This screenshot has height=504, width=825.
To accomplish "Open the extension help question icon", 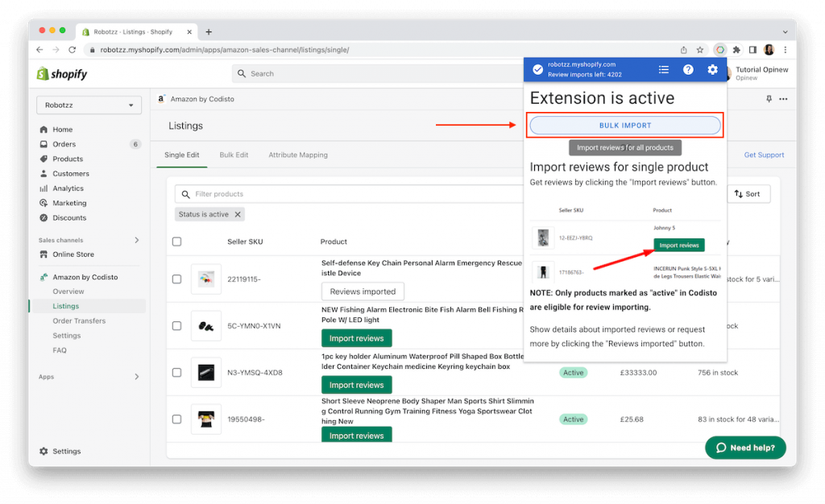I will (x=688, y=69).
